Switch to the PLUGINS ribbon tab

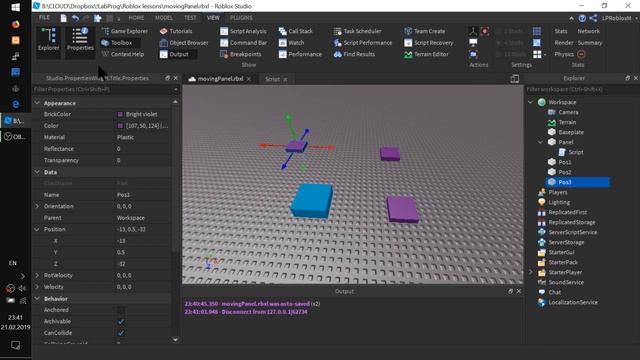pyautogui.click(x=241, y=18)
